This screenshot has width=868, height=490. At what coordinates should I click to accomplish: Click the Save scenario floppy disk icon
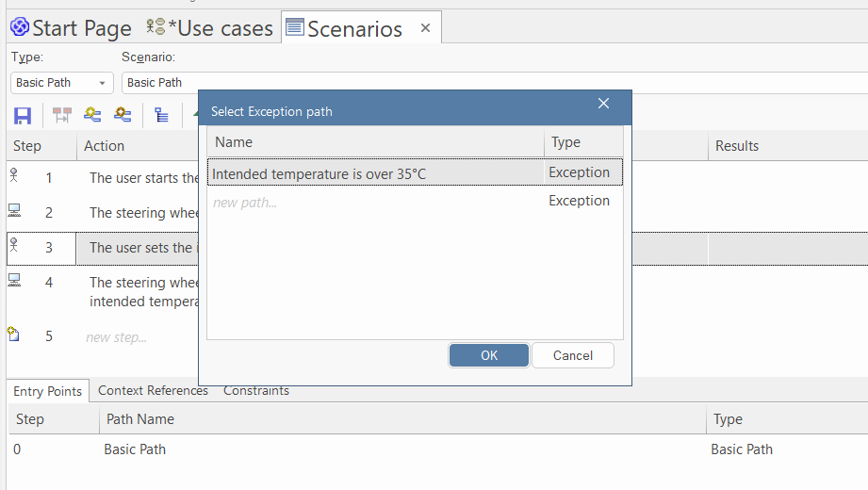23,116
